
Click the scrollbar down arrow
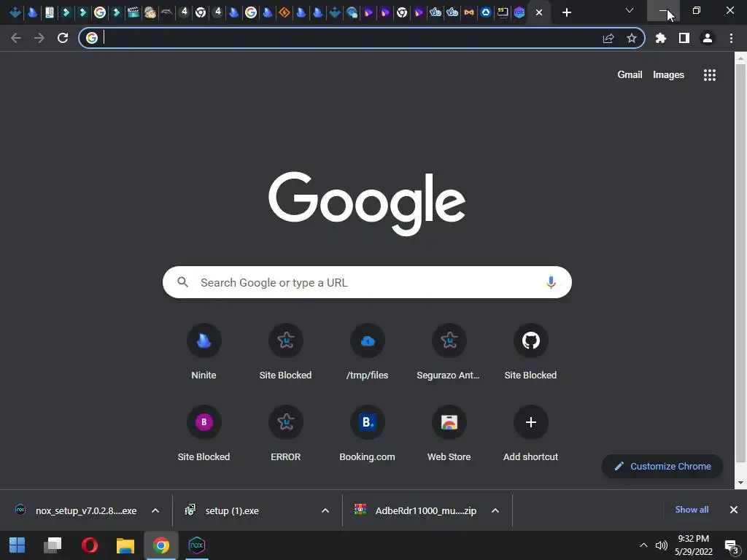[740, 483]
